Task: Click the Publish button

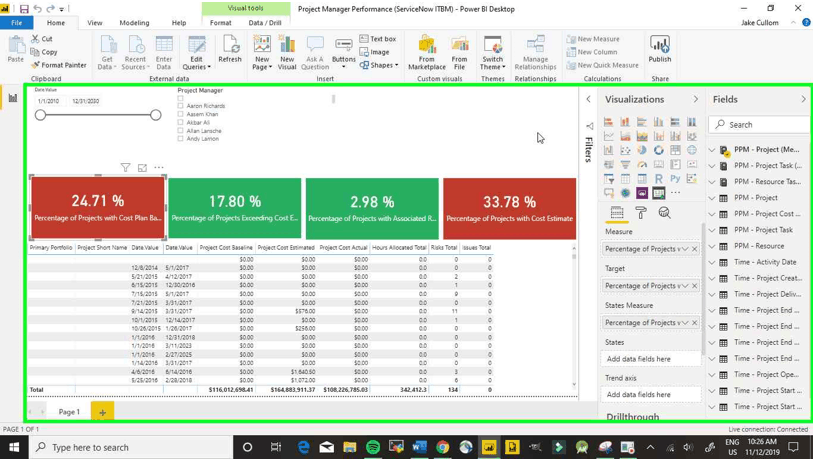Action: pos(660,49)
